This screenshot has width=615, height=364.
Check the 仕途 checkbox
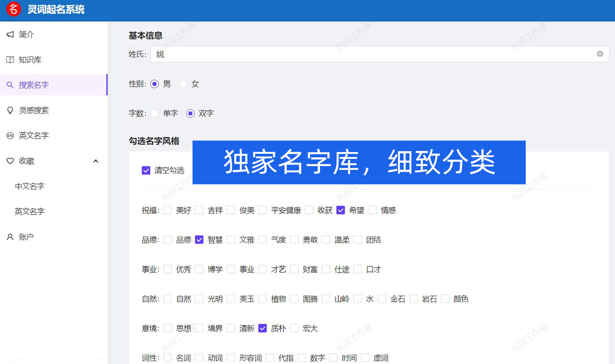click(326, 269)
